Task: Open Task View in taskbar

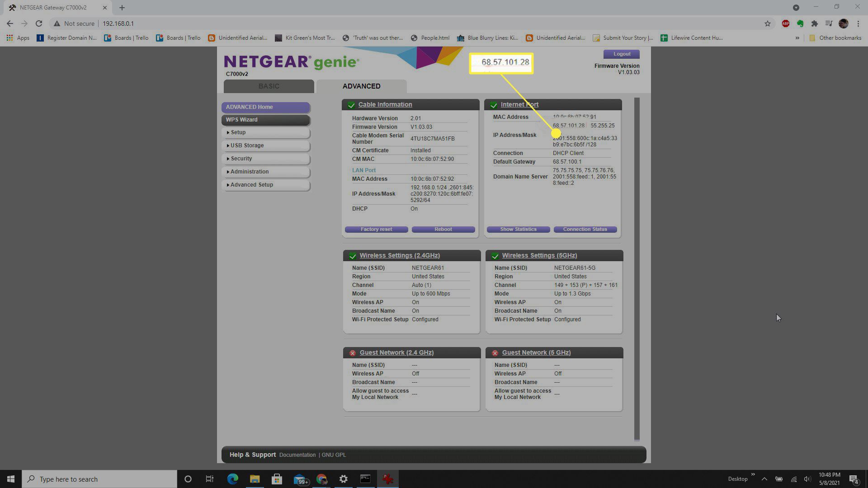Action: [x=210, y=479]
